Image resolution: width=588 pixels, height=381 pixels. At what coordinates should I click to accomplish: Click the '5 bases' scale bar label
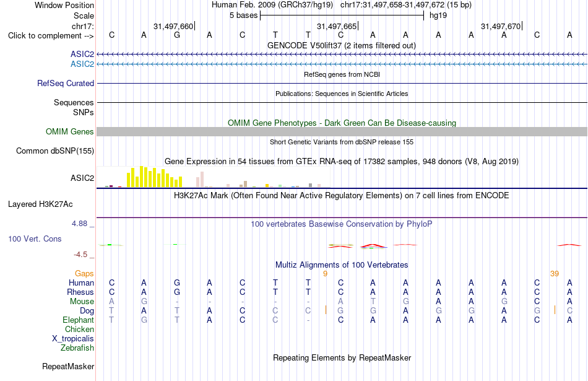[x=244, y=15]
